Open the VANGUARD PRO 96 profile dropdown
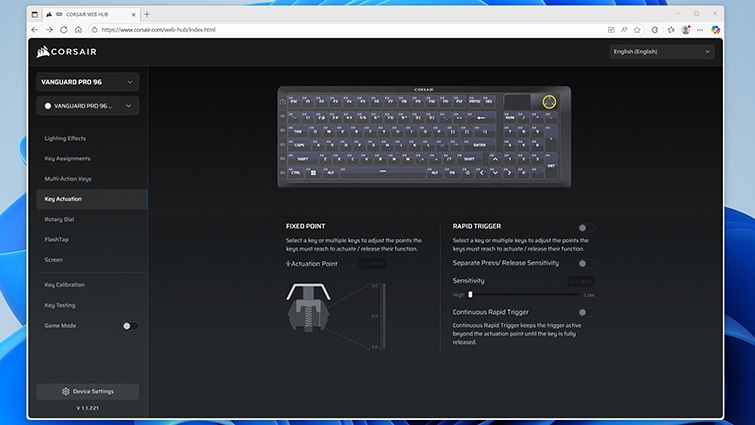755x425 pixels. tap(88, 106)
